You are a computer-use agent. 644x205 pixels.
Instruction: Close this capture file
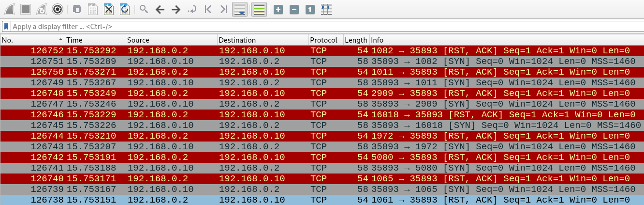(x=109, y=9)
